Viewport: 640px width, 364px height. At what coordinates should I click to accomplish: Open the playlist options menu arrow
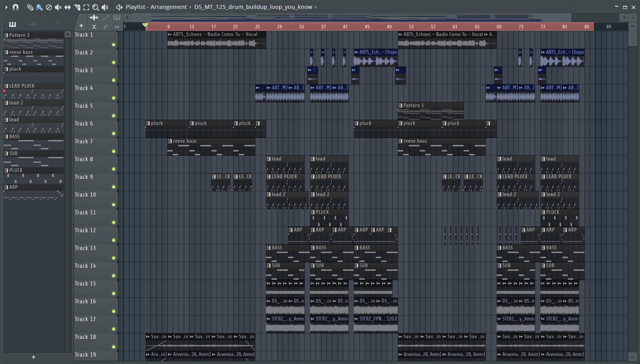(x=6, y=7)
